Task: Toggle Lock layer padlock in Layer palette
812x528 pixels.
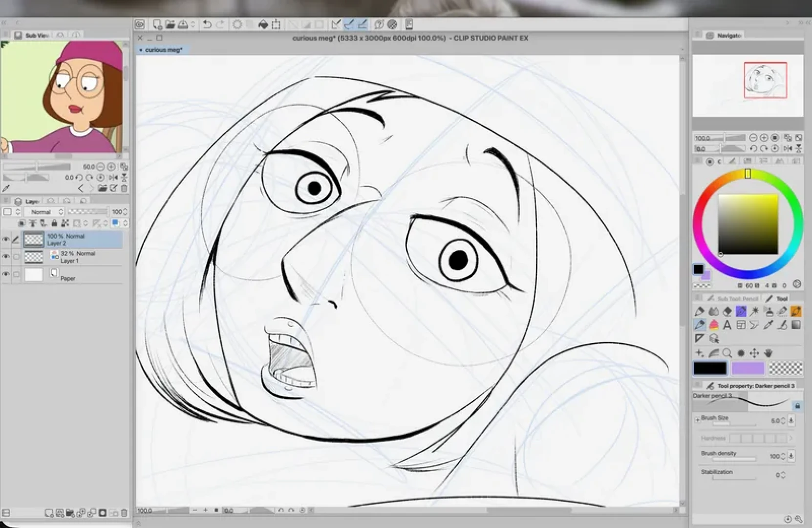Action: click(x=54, y=223)
